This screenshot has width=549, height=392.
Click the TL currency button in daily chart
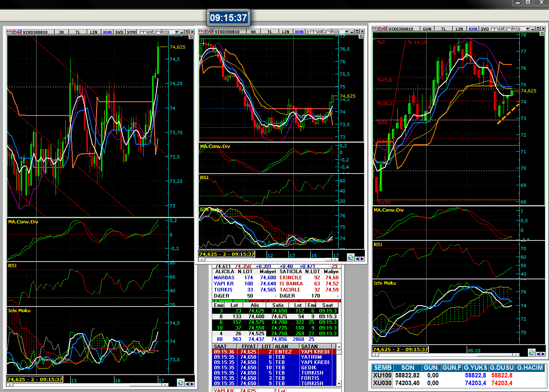(x=444, y=29)
